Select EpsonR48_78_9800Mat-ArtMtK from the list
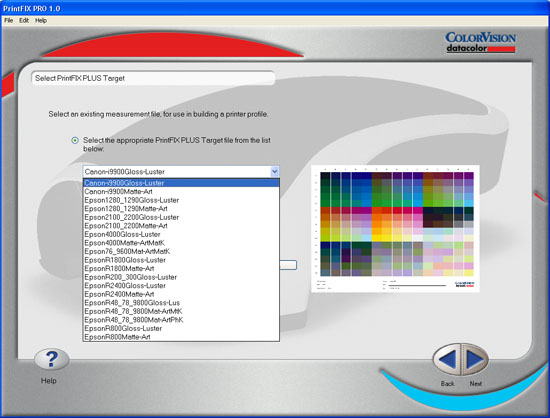550x418 pixels. click(x=181, y=311)
